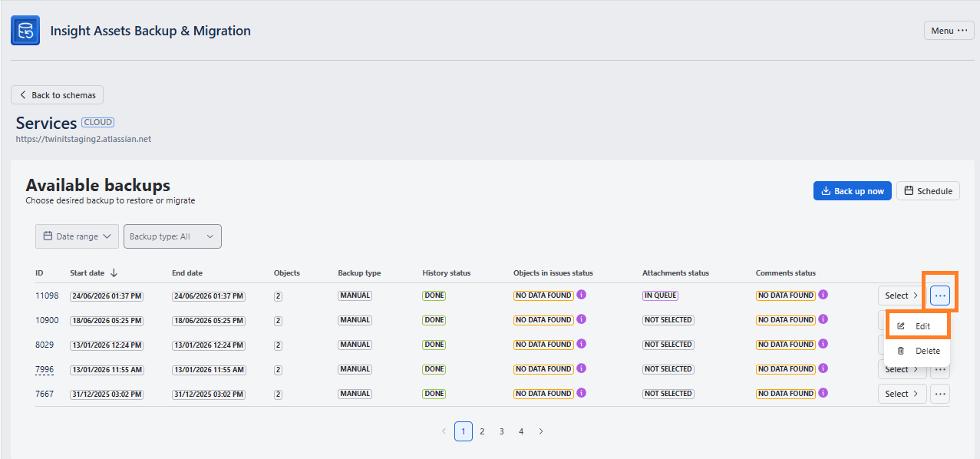
Task: Click the info icon beside Objects in issues for backup 7667
Action: [581, 393]
